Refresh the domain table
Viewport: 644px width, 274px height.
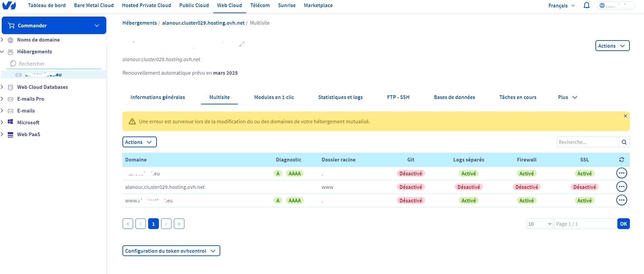[621, 160]
